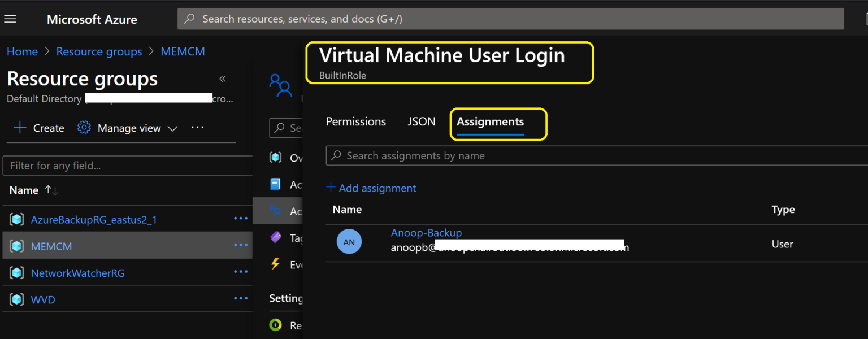Open the Anoop-Backup user link
The height and width of the screenshot is (339, 868).
pyautogui.click(x=426, y=233)
